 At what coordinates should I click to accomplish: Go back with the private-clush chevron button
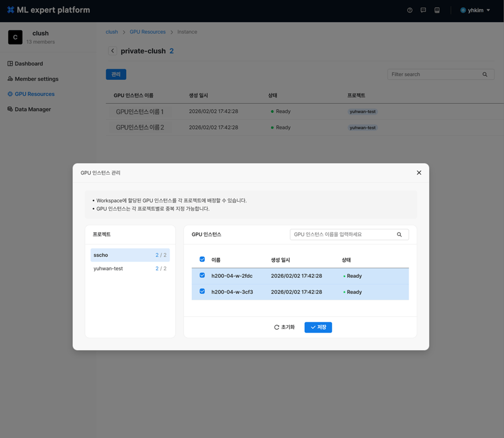tap(112, 51)
